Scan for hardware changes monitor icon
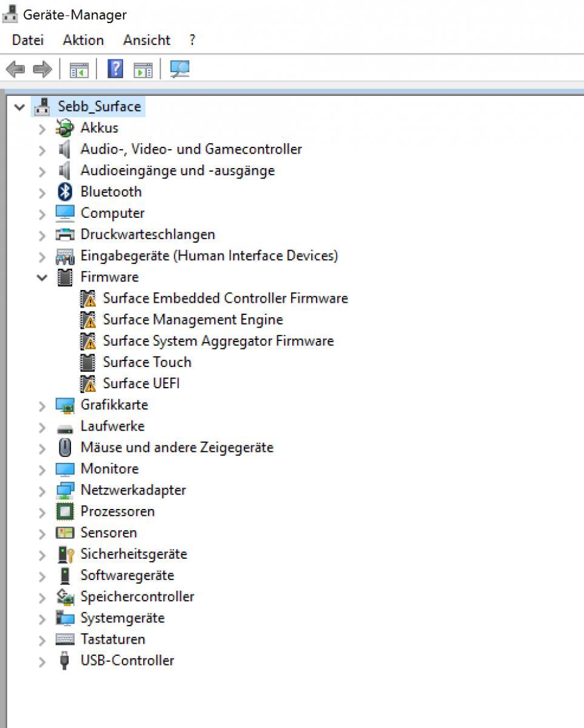Viewport: 584px width, 728px height. (x=180, y=69)
